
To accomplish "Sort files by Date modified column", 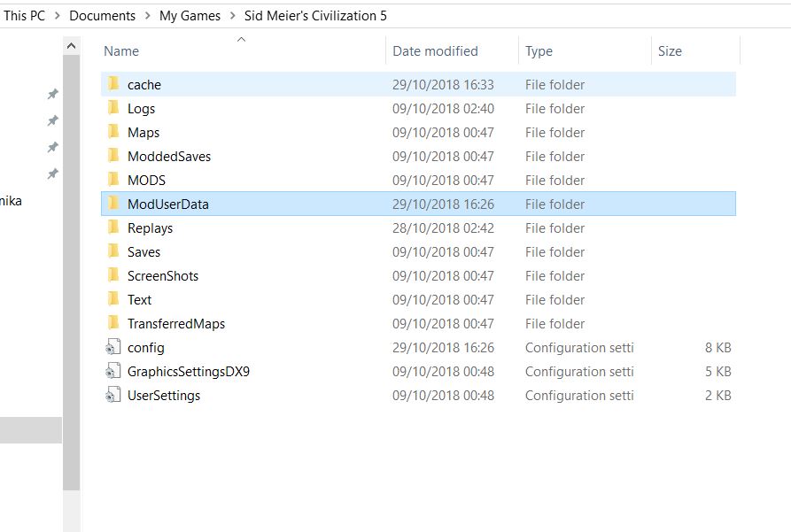I will pyautogui.click(x=435, y=51).
